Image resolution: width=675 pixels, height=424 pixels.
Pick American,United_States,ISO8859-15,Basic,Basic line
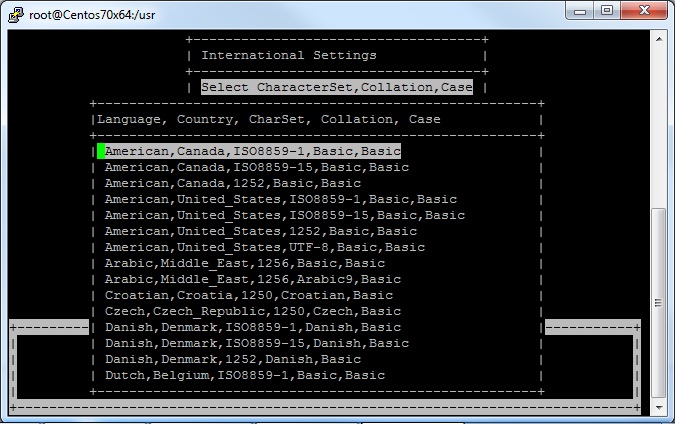pos(284,216)
